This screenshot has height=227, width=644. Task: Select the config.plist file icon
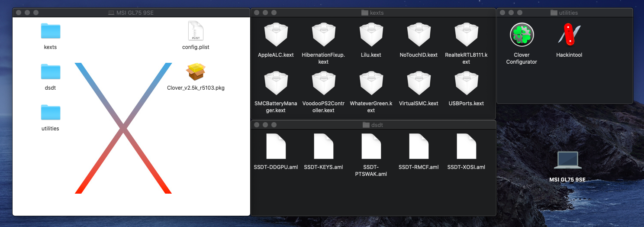(x=196, y=31)
